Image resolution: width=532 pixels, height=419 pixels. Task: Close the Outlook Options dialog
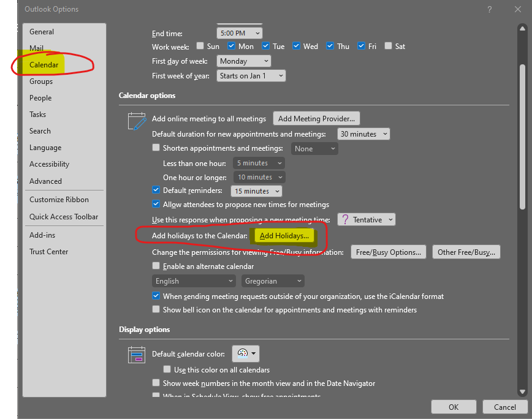[x=517, y=9]
